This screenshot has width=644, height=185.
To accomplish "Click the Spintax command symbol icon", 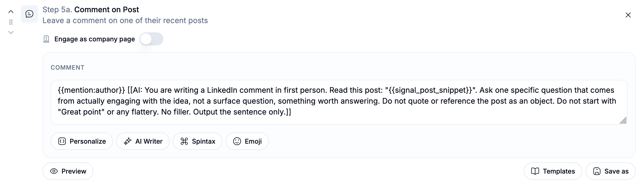I will tap(184, 141).
